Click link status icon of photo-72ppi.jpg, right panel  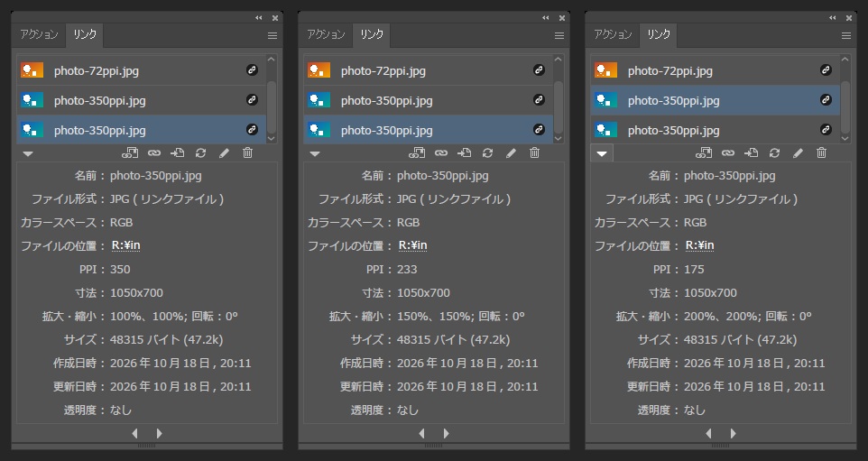[x=826, y=70]
